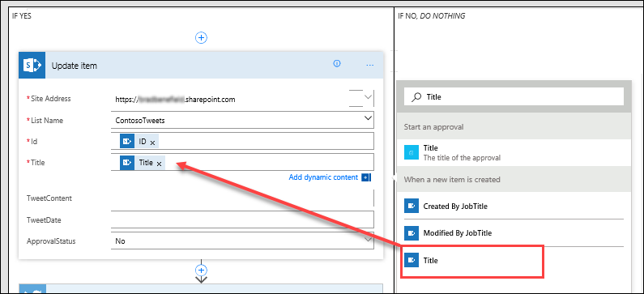Click the TweetDate field label
Image resolution: width=644 pixels, height=294 pixels.
pos(44,220)
